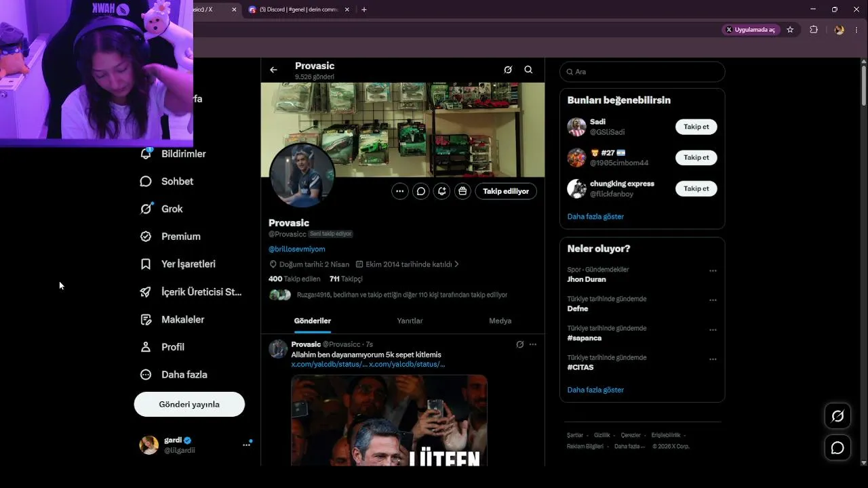The image size is (868, 488).
Task: Open the three-dot menu on Provasic's profile
Action: click(400, 191)
